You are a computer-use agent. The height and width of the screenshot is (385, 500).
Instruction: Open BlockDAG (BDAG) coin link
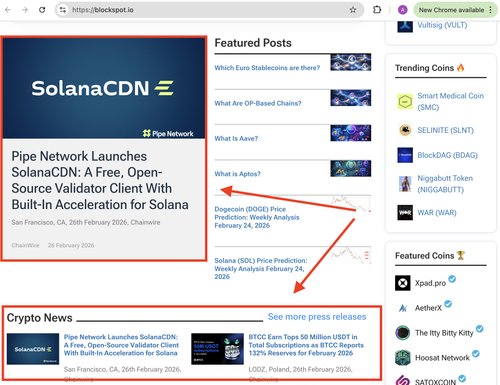(448, 155)
